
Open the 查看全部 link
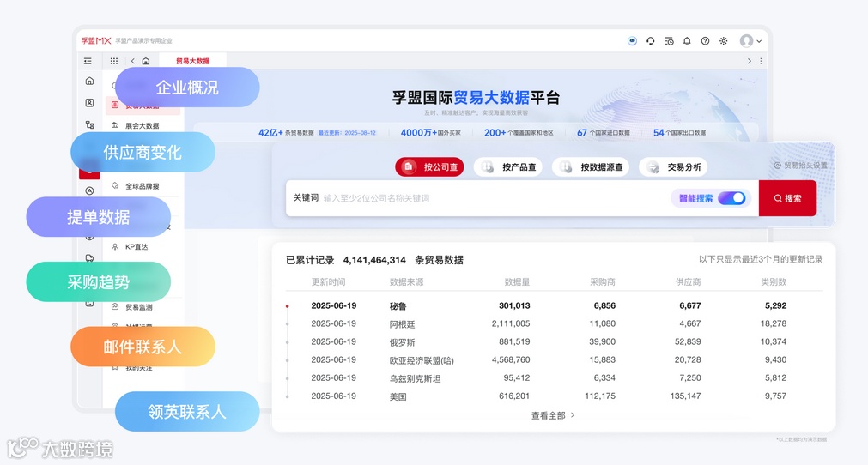(x=553, y=415)
